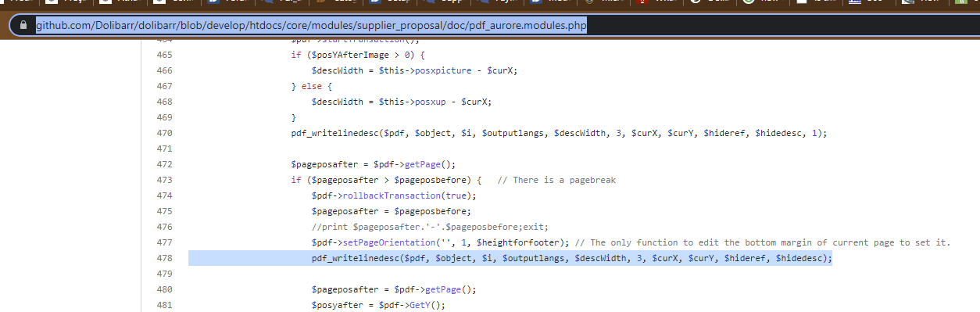Click line number 468
Screen dimensions: 980x312
click(x=164, y=102)
